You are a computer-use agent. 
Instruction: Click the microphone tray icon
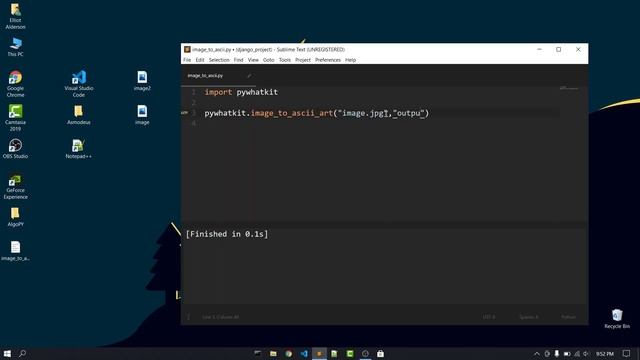point(557,353)
